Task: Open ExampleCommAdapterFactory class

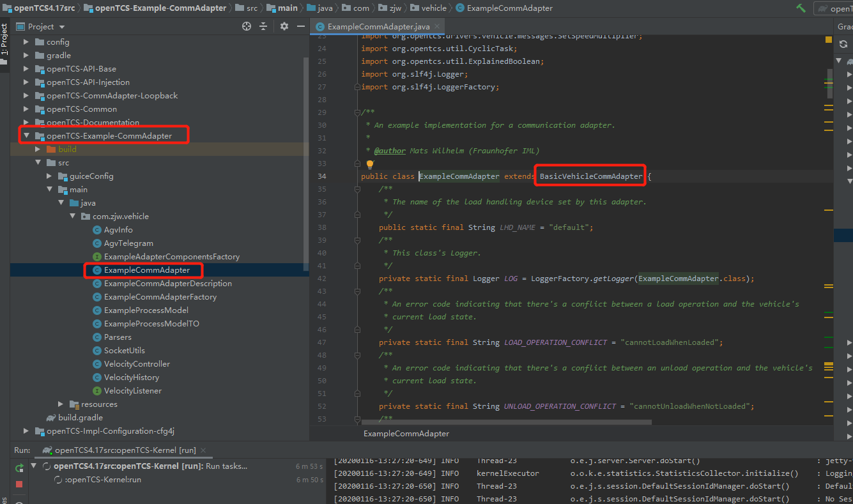Action: coord(160,296)
